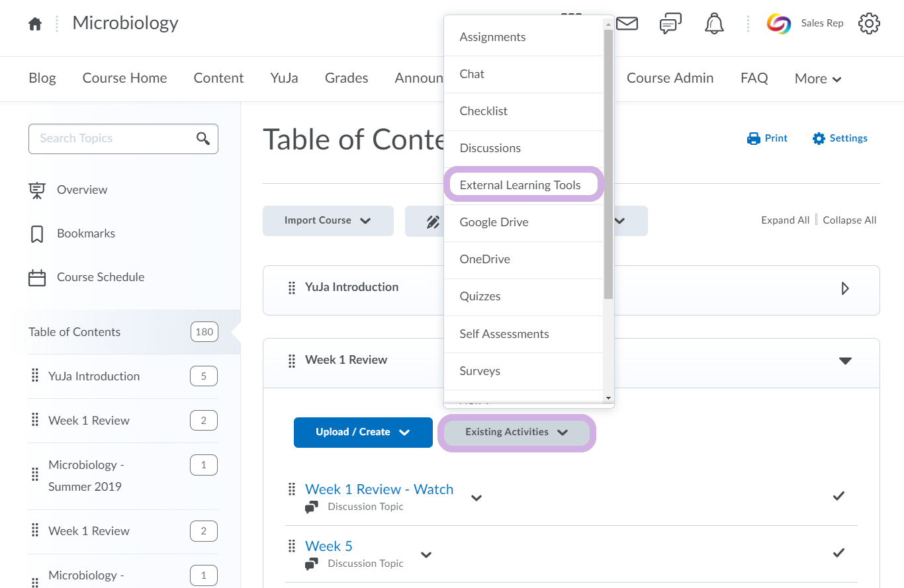Open the Existing Activities dropdown

pos(517,433)
